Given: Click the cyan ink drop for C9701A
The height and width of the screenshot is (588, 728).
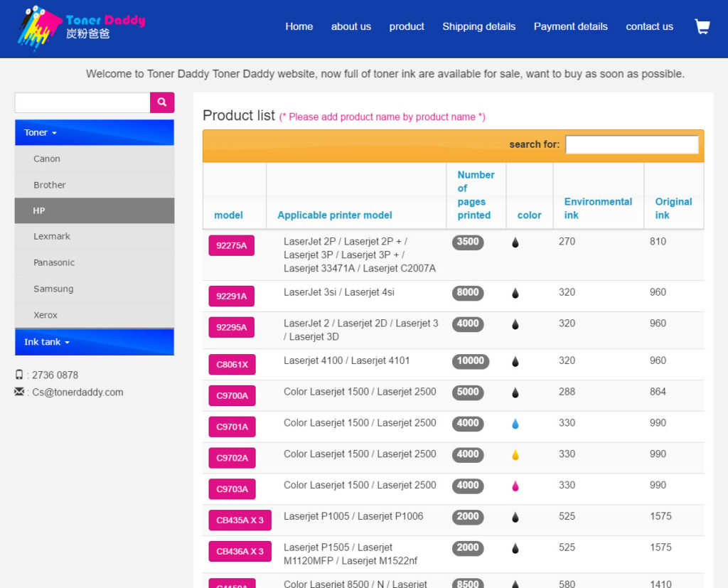Looking at the screenshot, I should (515, 424).
